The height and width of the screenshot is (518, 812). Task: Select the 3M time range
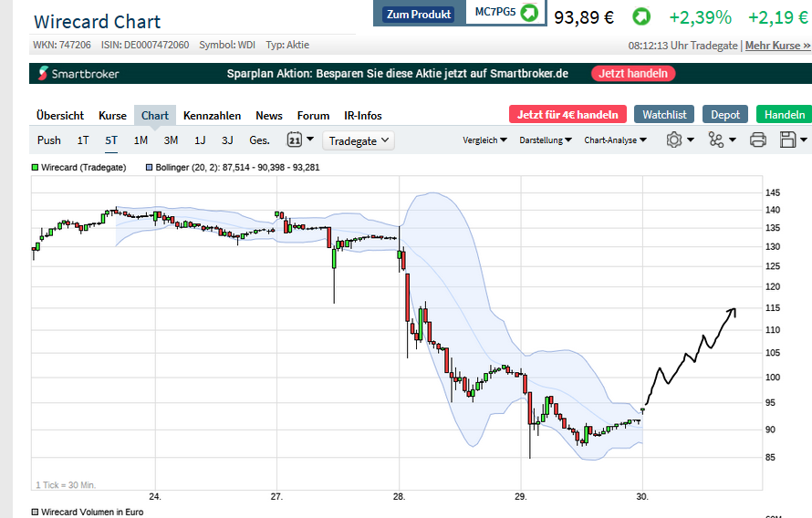pyautogui.click(x=171, y=140)
